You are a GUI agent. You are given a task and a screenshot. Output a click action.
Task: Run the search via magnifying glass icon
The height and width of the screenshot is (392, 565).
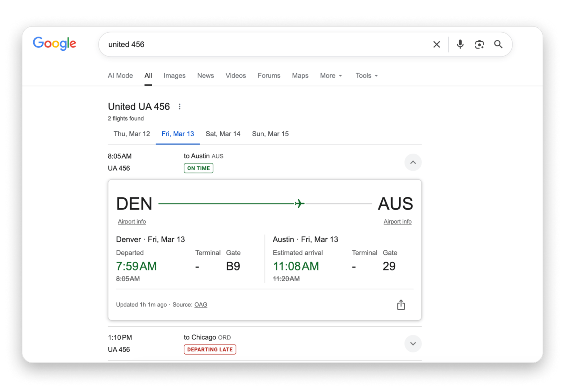pyautogui.click(x=498, y=44)
